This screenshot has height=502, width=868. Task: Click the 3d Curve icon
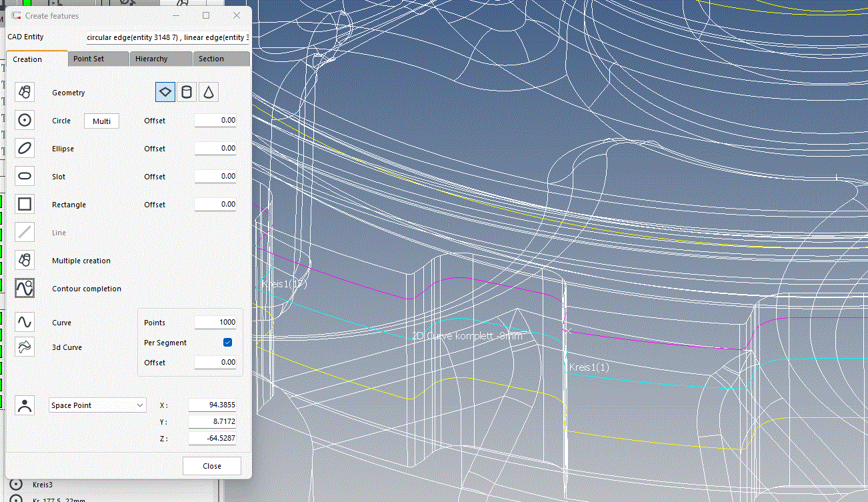[25, 347]
